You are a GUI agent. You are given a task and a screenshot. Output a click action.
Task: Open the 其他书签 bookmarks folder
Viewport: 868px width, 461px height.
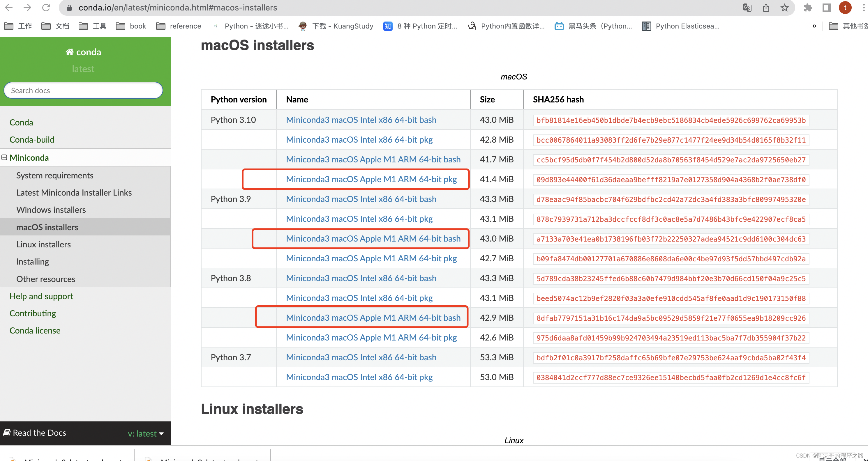click(848, 26)
